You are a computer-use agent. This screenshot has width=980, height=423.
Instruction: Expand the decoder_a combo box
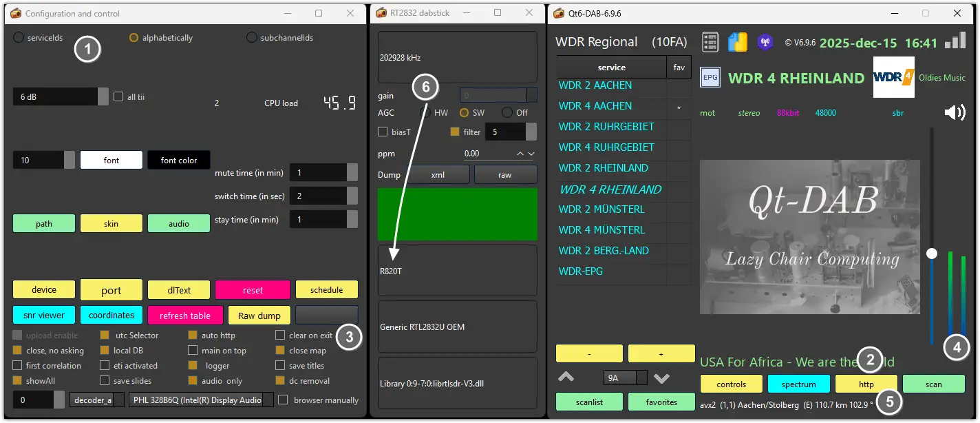[97, 400]
